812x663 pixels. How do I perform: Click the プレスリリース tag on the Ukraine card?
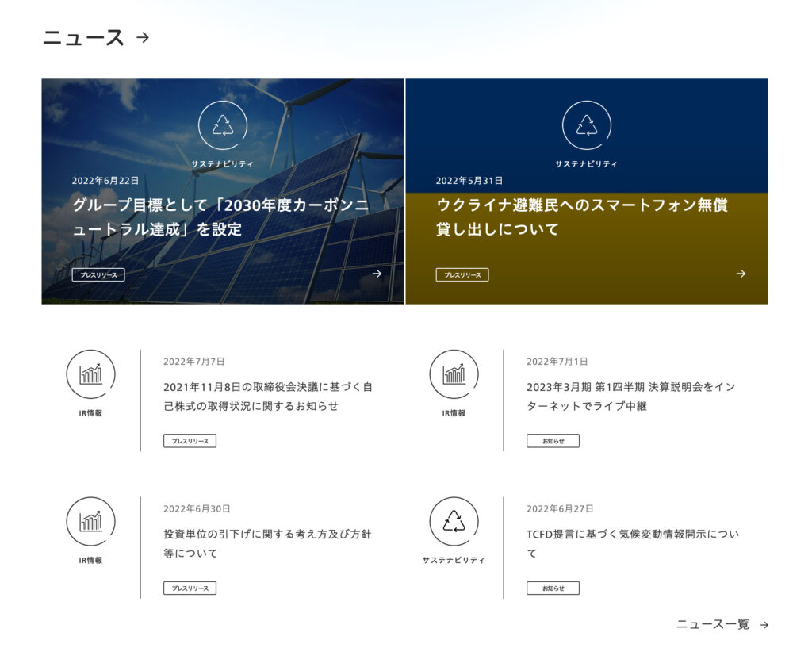coord(462,274)
